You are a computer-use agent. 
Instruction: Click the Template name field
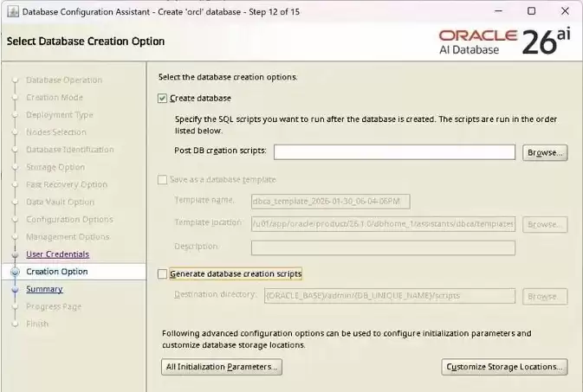(x=331, y=202)
